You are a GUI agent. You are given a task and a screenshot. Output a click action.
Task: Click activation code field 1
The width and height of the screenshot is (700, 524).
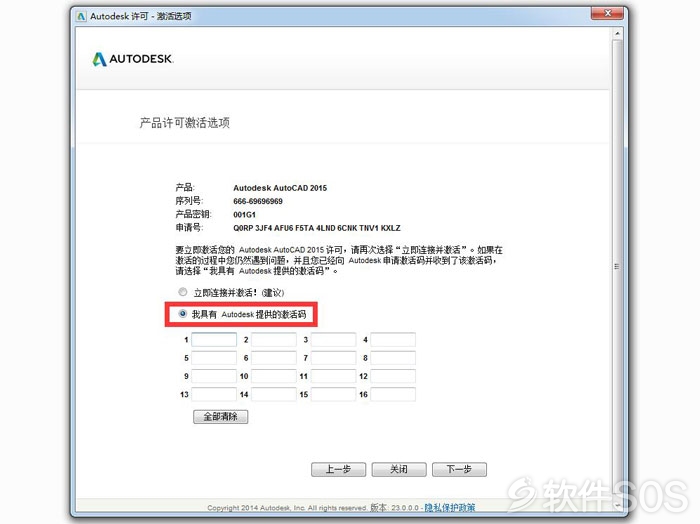click(x=214, y=340)
